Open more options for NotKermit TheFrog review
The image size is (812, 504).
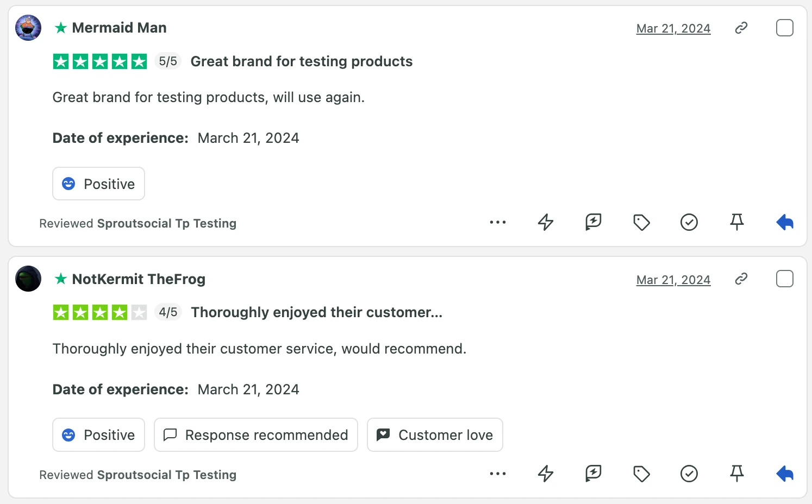pyautogui.click(x=498, y=474)
